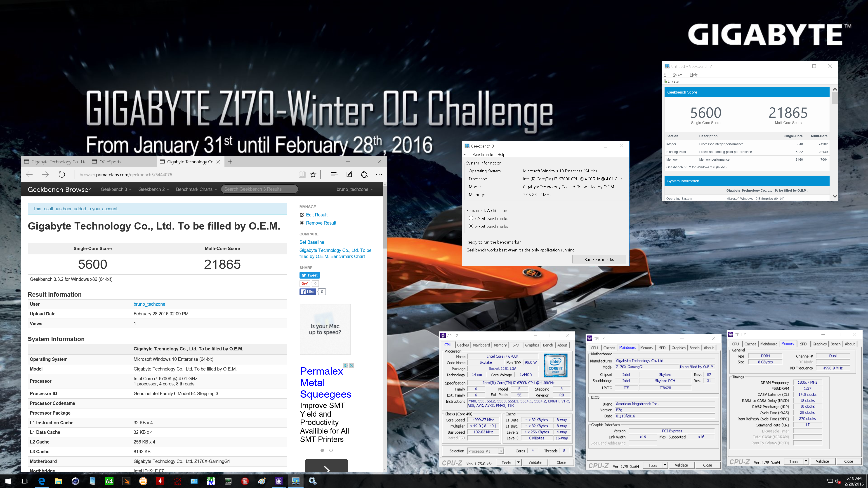Click Search Geekbench 3 Results field
Image resolution: width=868 pixels, height=488 pixels.
point(259,189)
